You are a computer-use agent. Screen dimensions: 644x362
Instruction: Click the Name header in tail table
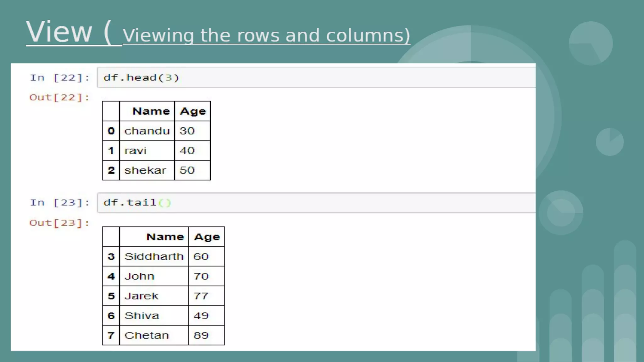click(165, 237)
